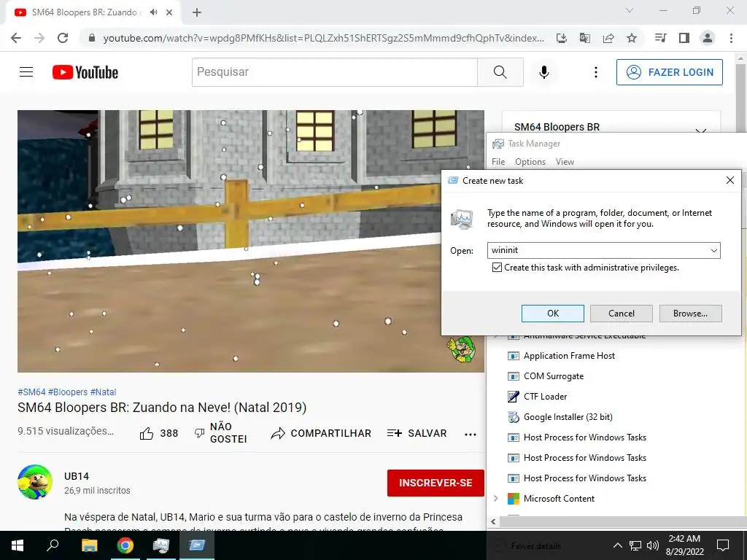The height and width of the screenshot is (560, 747).
Task: Show hidden tray icons chevron
Action: point(617,545)
